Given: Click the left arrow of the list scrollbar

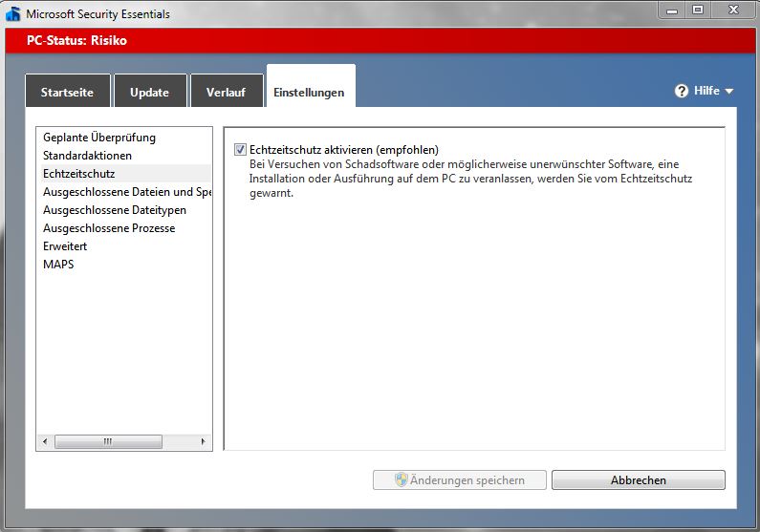Looking at the screenshot, I should pyautogui.click(x=45, y=441).
